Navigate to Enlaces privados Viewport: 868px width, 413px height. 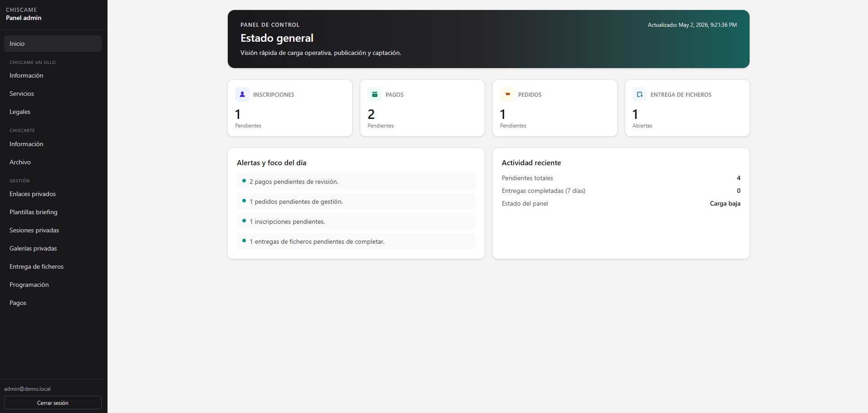click(x=53, y=194)
